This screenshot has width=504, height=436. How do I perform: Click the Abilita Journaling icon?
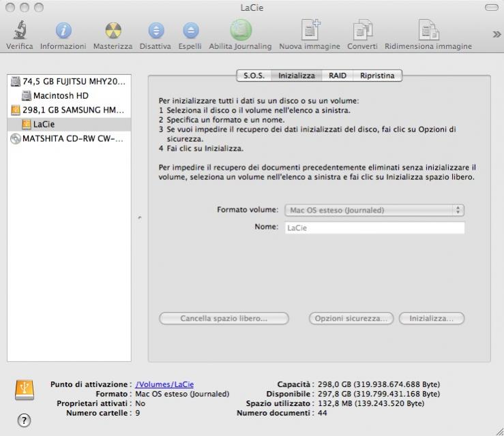click(x=241, y=30)
